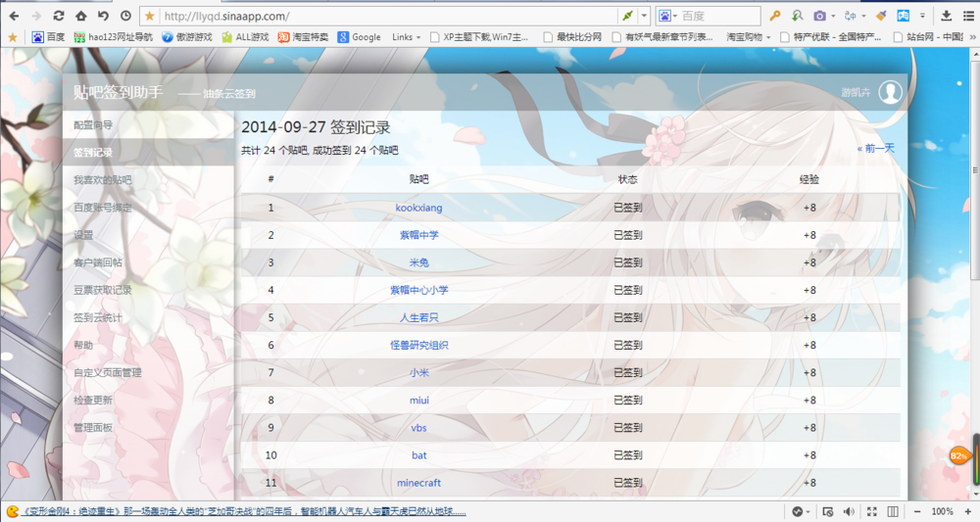The image size is (980, 522).
Task: Open the browser home page icon
Action: coord(81,16)
